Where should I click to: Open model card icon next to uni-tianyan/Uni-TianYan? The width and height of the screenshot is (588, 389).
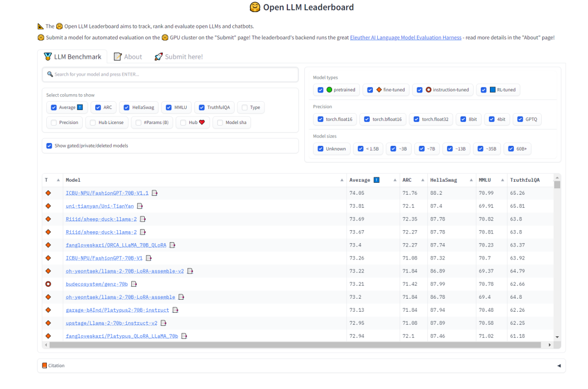pyautogui.click(x=140, y=206)
